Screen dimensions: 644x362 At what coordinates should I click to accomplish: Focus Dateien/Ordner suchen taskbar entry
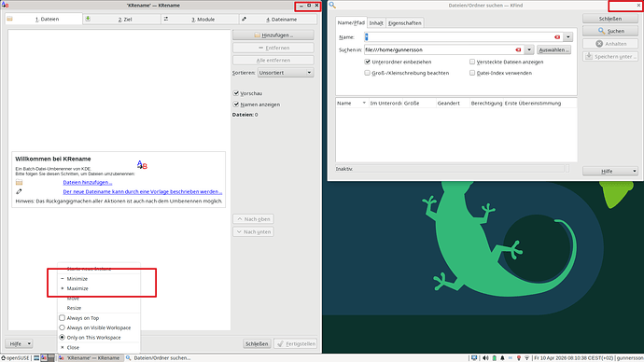coord(158,358)
